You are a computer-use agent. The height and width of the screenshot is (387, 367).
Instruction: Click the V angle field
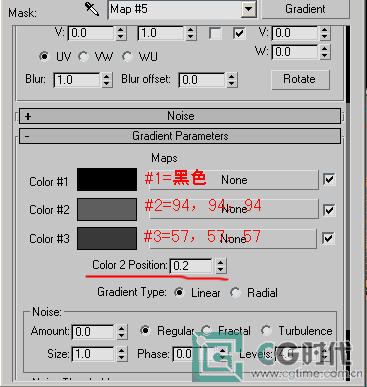click(295, 33)
